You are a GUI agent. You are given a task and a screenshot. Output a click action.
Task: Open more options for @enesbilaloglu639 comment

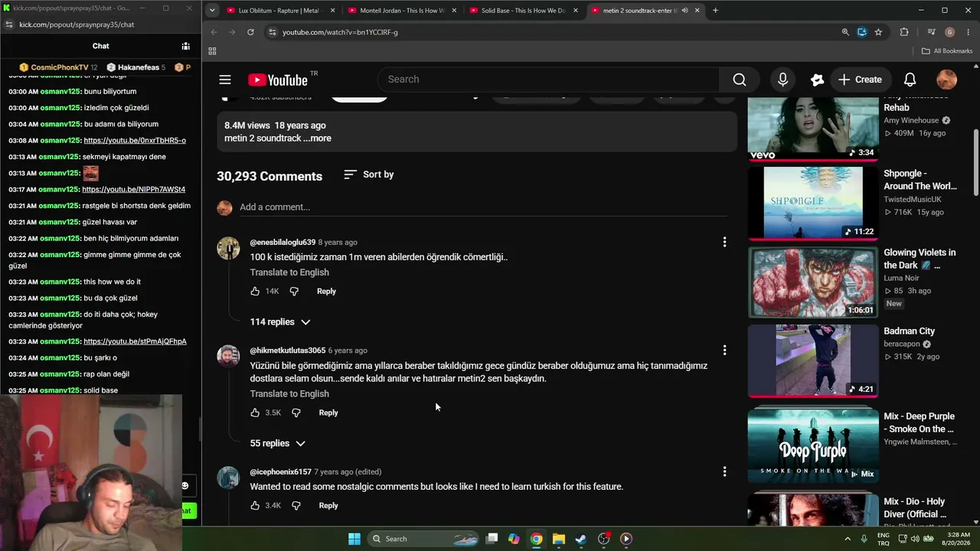pyautogui.click(x=724, y=242)
